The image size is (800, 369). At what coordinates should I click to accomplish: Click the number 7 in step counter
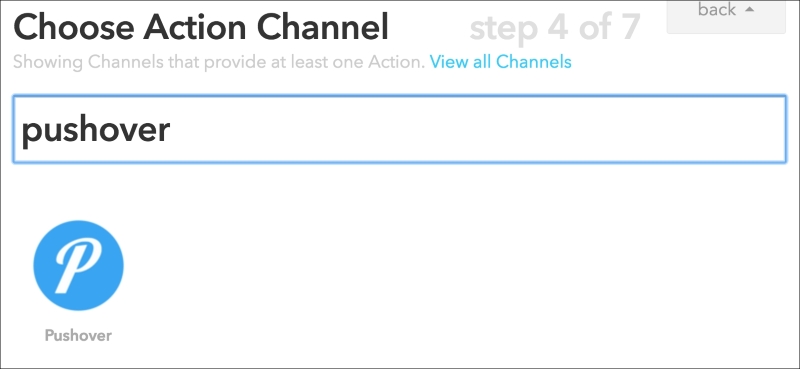(x=630, y=28)
